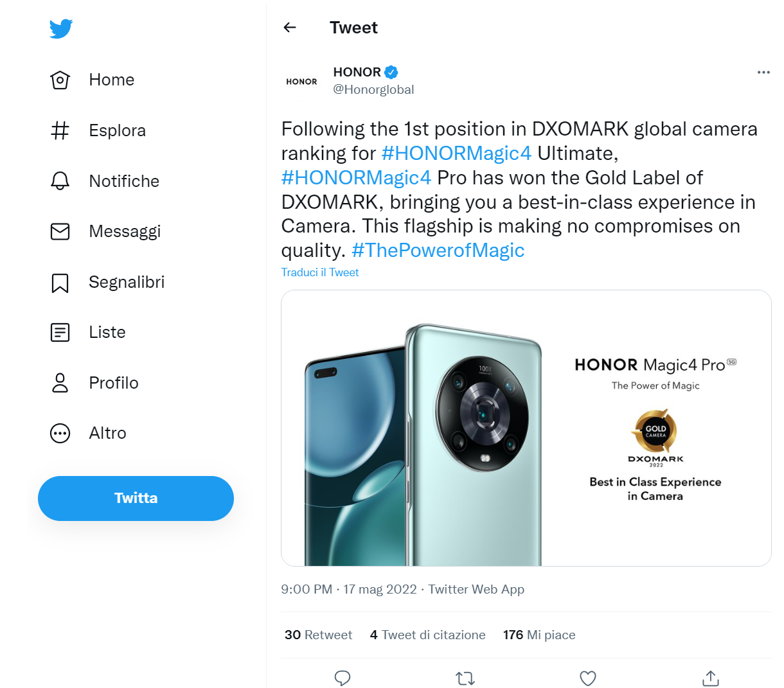This screenshot has width=784, height=688.
Task: Click the share upload icon
Action: [x=710, y=678]
